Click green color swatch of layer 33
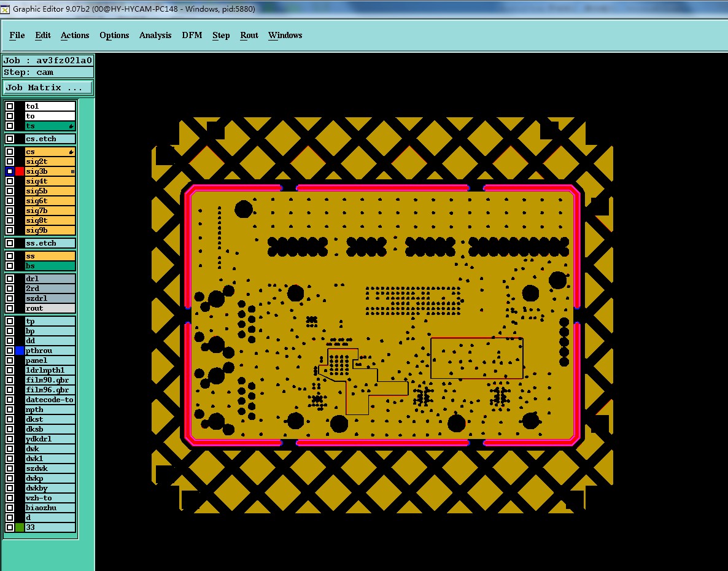Screen dimensions: 728x571 [20, 527]
